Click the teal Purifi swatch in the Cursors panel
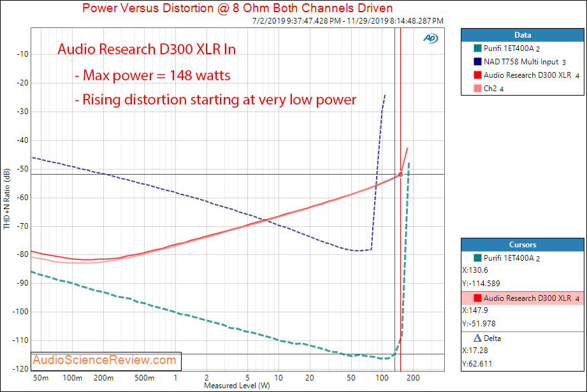Viewport: 587px width, 392px height. pos(477,258)
